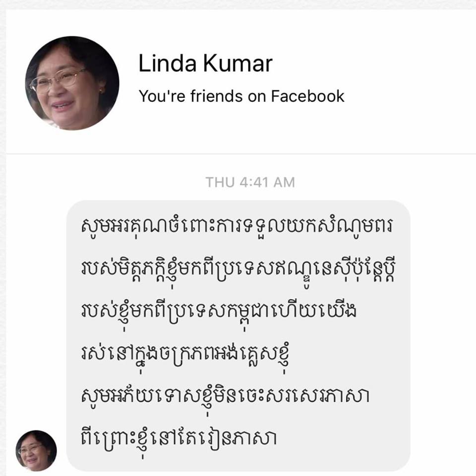
Task: Open the Linda Kumar contact name
Action: (205, 63)
